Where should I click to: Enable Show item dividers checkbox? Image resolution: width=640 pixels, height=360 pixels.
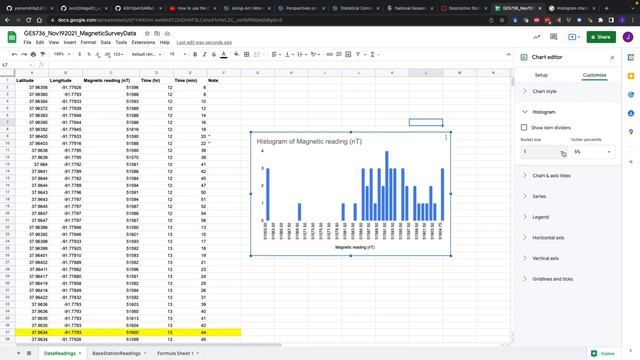point(524,127)
